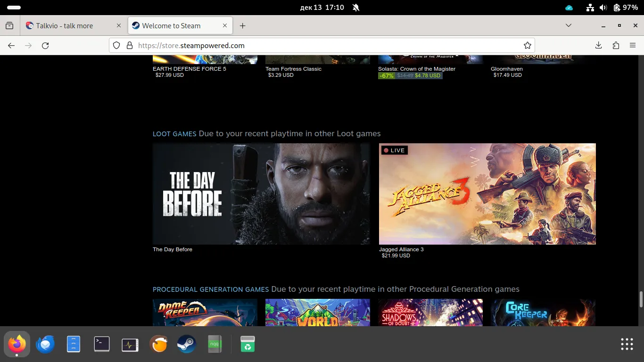Open the cloud sync tray icon

coord(569,8)
